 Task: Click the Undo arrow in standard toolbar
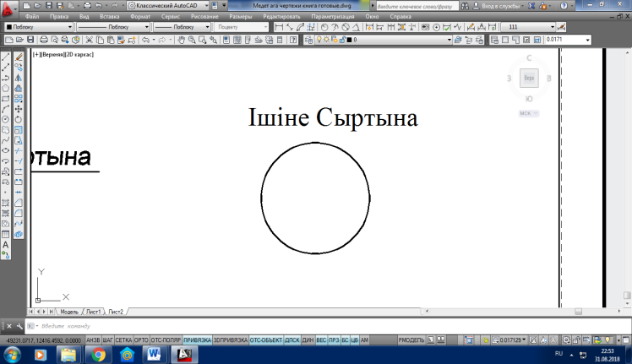pyautogui.click(x=144, y=40)
